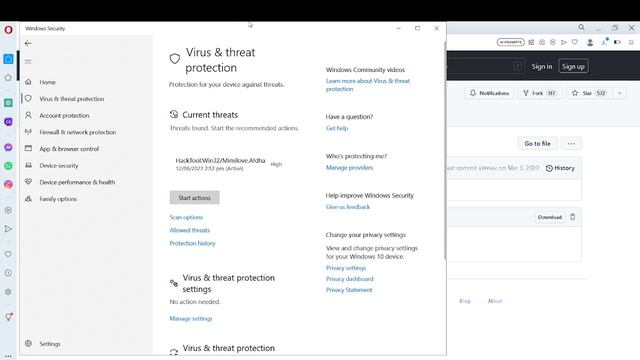Screen dimensions: 640x360
Task: Open the commit History link on GitHub
Action: pyautogui.click(x=560, y=168)
